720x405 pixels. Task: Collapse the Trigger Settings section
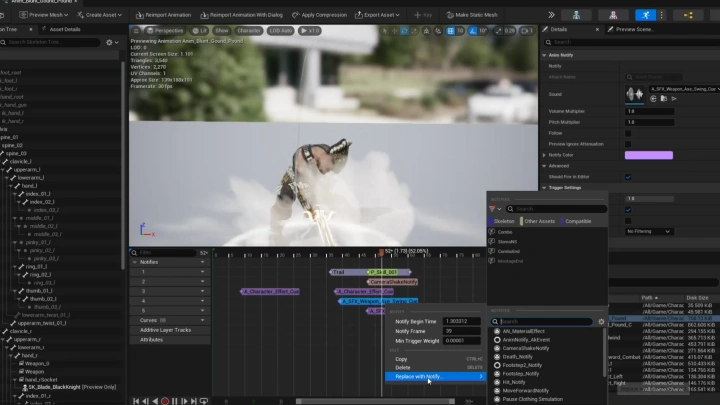pyautogui.click(x=544, y=188)
